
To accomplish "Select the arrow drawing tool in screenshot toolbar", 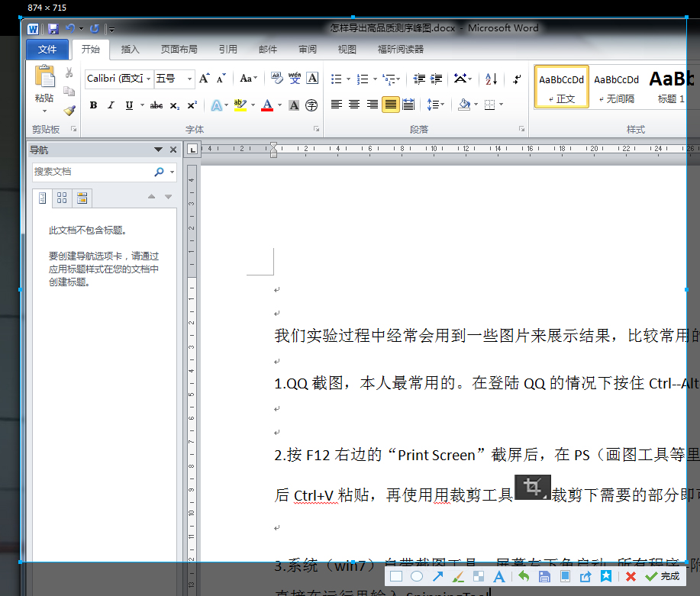I will point(438,577).
